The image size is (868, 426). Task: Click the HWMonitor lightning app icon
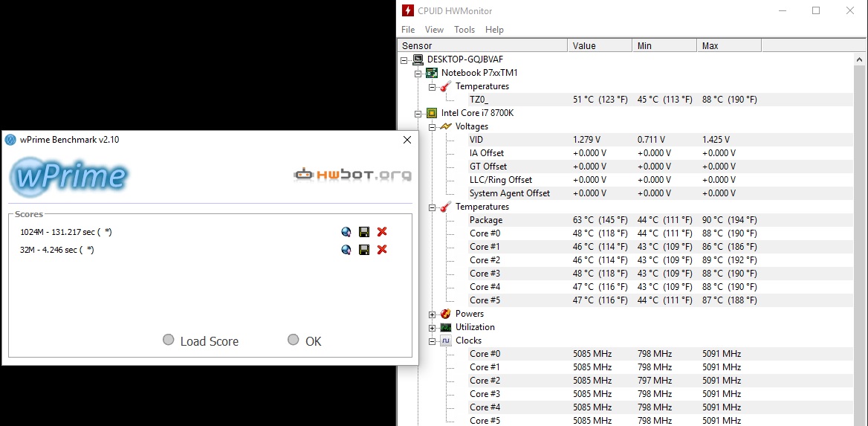(407, 10)
